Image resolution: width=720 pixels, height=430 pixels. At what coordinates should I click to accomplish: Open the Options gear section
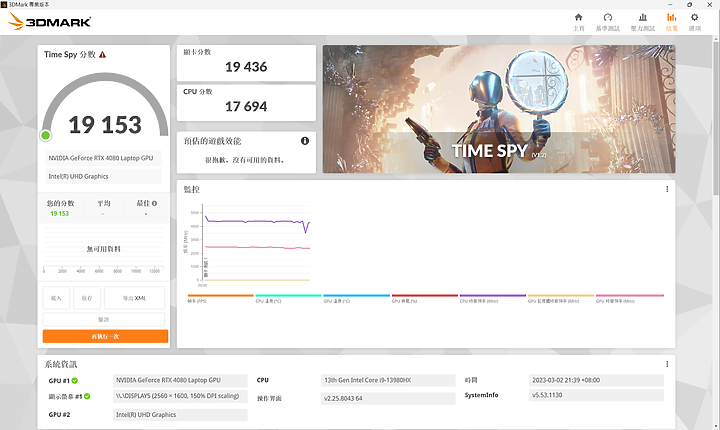point(694,22)
